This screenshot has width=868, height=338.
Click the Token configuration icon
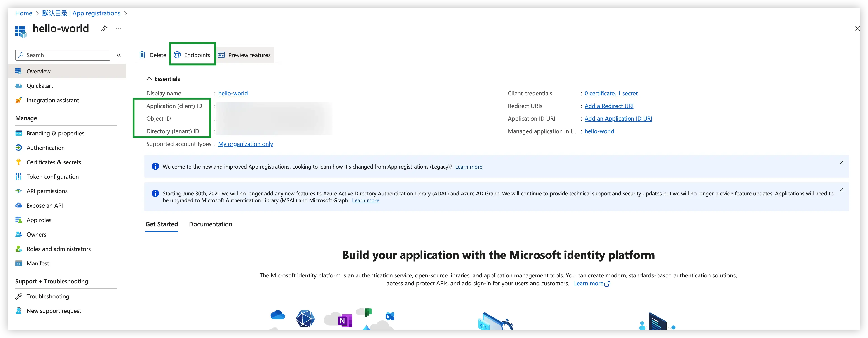tap(19, 176)
